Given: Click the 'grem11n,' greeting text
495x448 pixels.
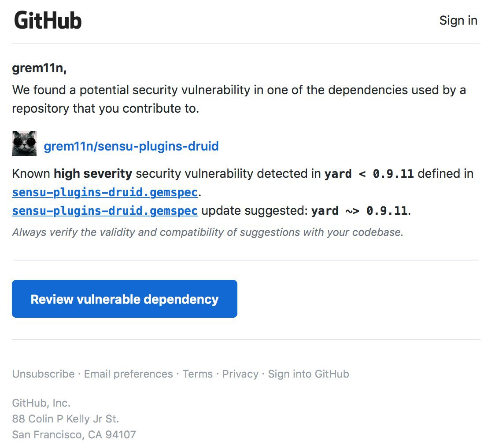Looking at the screenshot, I should (x=39, y=68).
